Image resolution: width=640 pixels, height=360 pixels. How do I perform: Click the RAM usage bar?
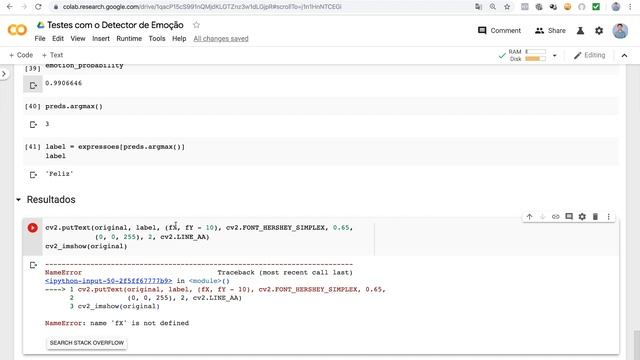(x=536, y=51)
